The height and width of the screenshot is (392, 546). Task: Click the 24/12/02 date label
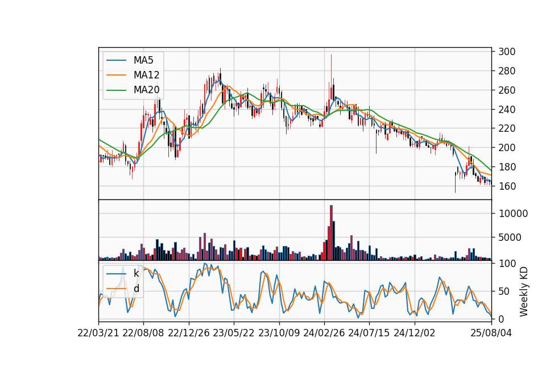coord(415,333)
